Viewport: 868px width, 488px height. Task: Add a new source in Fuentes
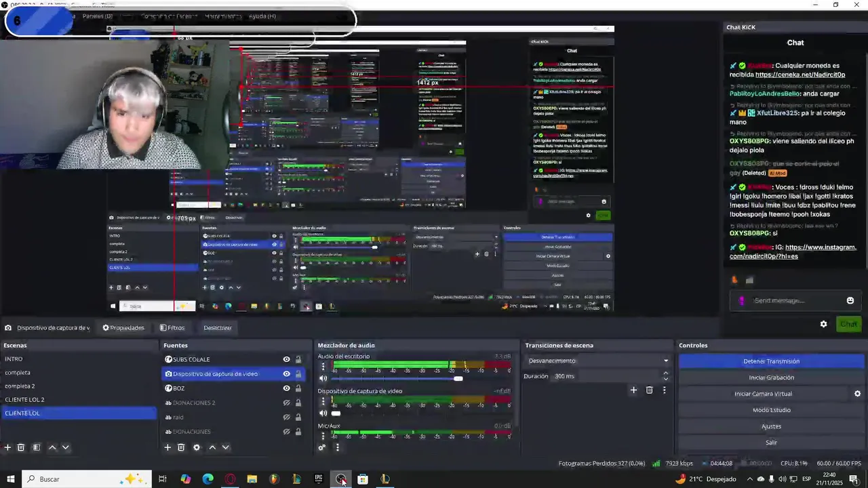[x=167, y=447]
